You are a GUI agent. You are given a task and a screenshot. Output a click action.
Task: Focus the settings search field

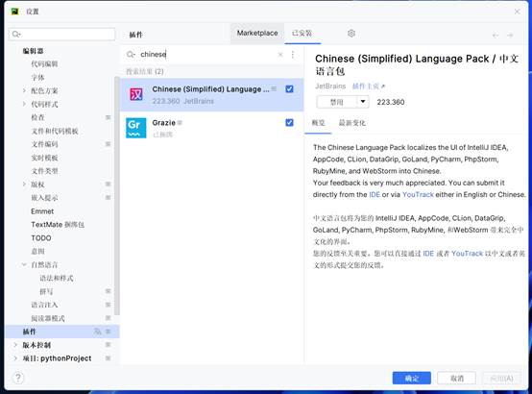[x=62, y=34]
